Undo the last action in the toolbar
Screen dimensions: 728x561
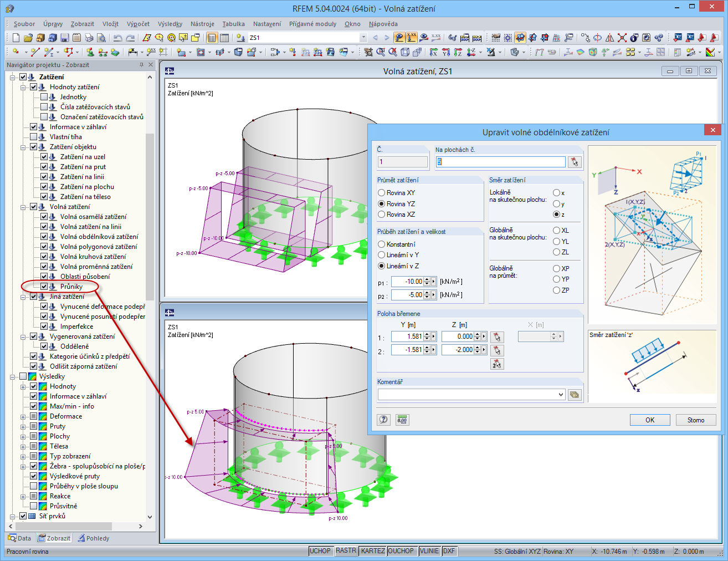[117, 38]
